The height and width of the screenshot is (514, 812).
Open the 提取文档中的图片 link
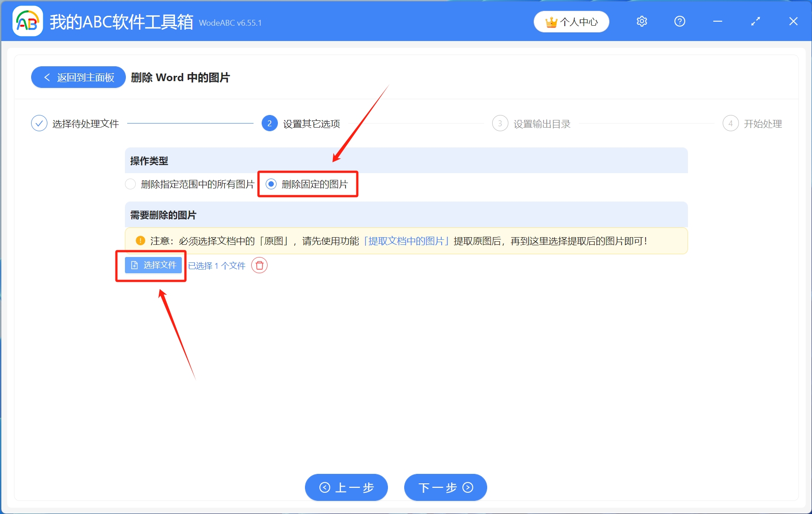pos(405,241)
